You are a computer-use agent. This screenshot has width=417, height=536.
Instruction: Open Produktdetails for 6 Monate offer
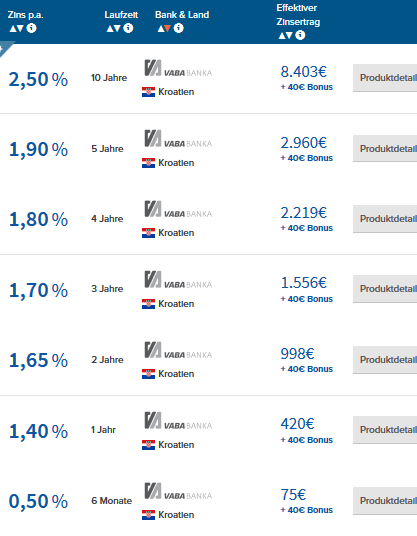point(385,500)
